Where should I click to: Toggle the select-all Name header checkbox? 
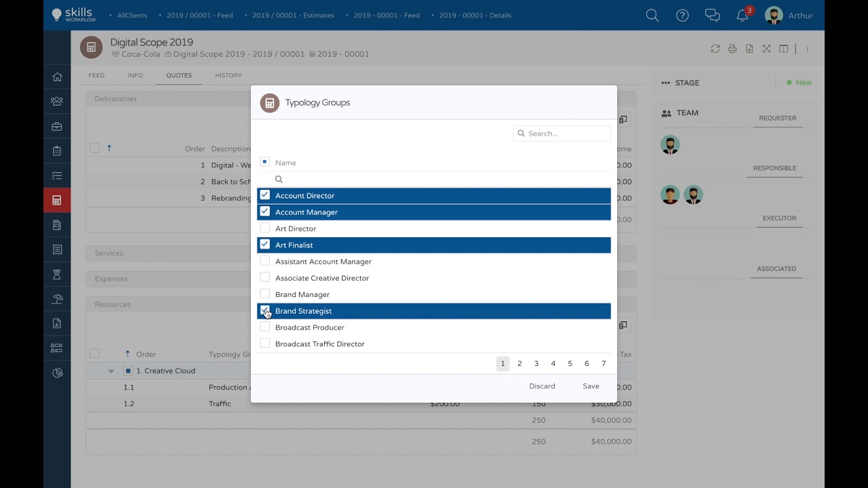tap(265, 162)
